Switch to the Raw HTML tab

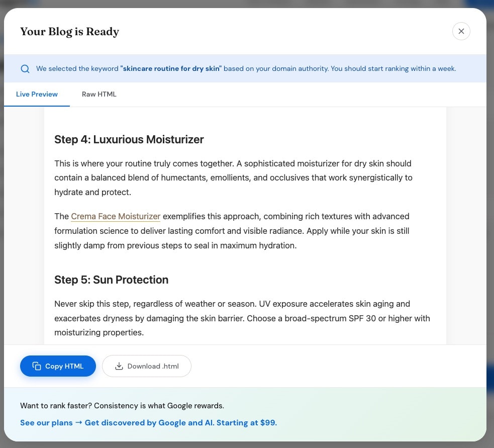[x=99, y=94]
